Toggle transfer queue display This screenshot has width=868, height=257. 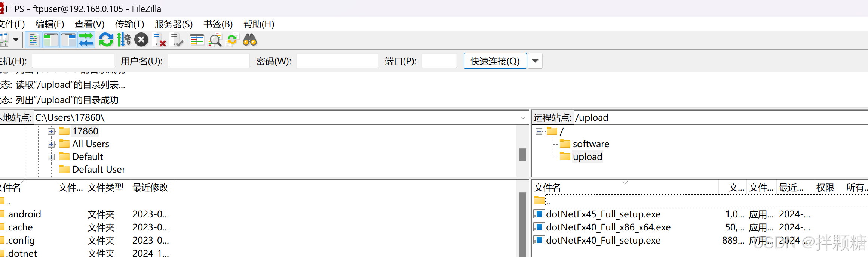click(86, 40)
